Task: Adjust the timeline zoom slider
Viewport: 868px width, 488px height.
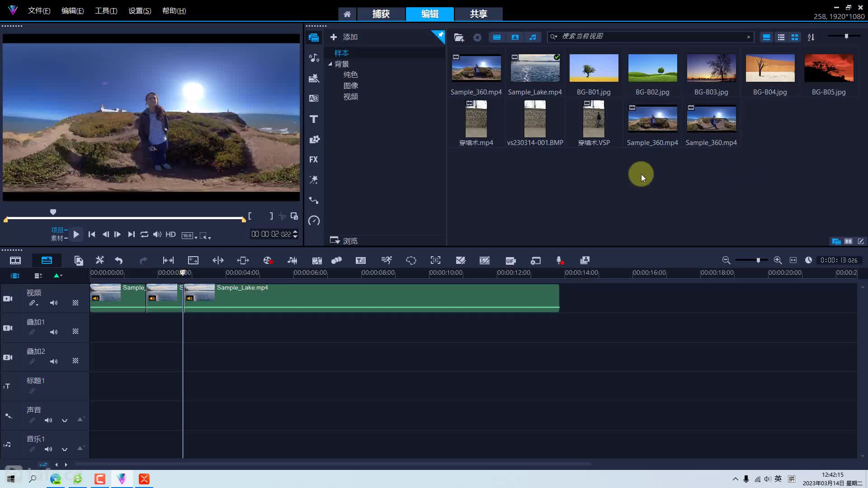Action: coord(758,260)
